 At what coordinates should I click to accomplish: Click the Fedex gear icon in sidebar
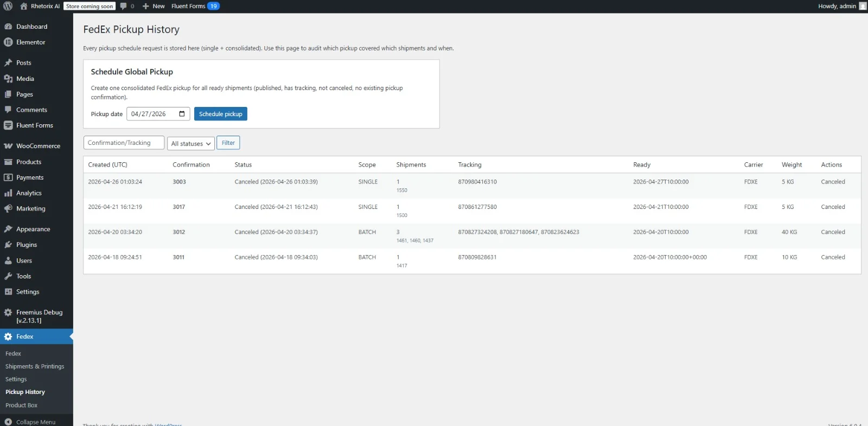point(8,336)
